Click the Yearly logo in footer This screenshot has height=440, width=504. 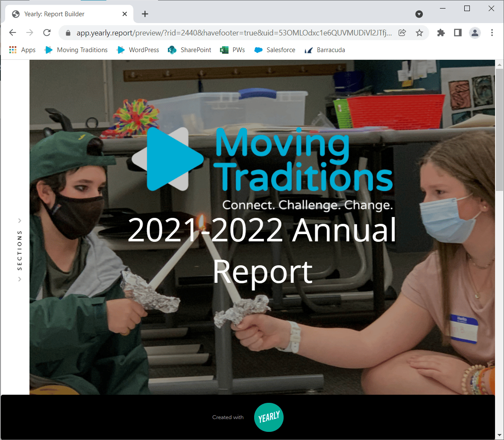(269, 417)
